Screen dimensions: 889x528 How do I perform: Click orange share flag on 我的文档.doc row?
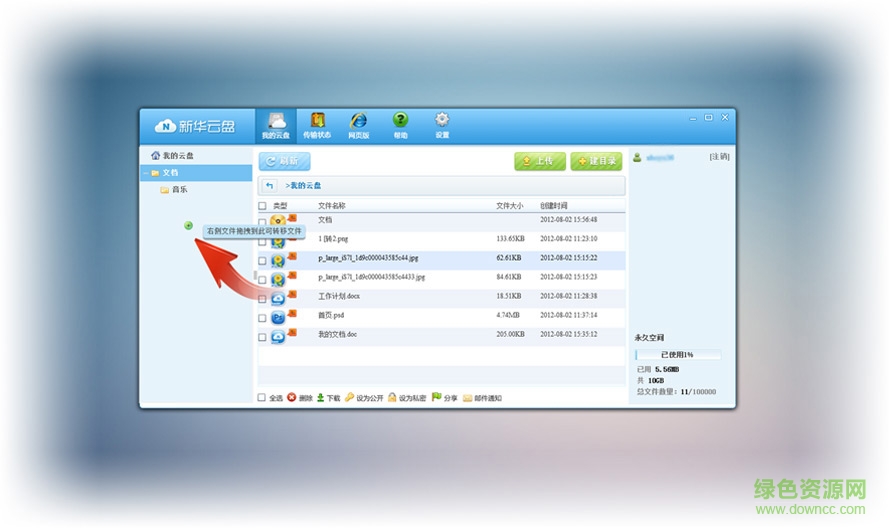point(293,332)
